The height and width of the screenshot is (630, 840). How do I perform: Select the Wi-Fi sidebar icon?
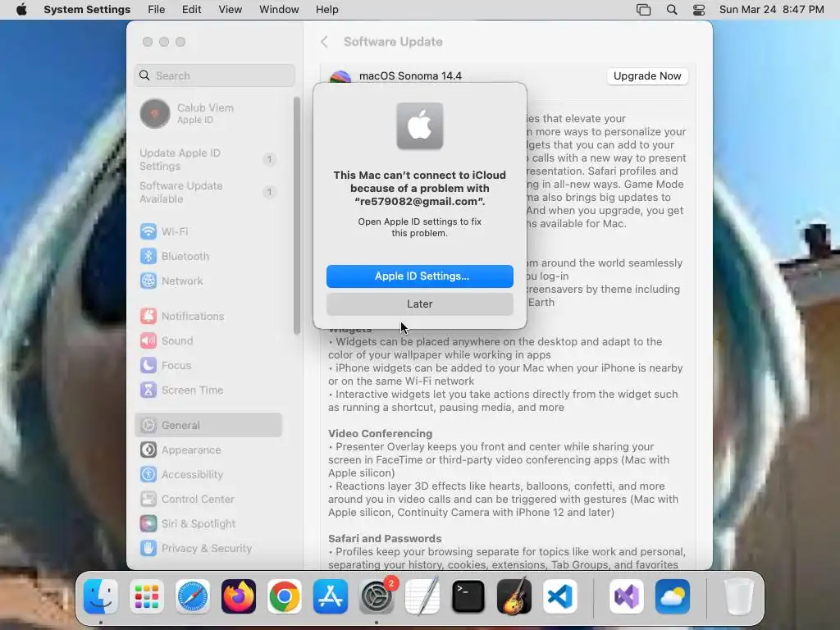[x=148, y=231]
